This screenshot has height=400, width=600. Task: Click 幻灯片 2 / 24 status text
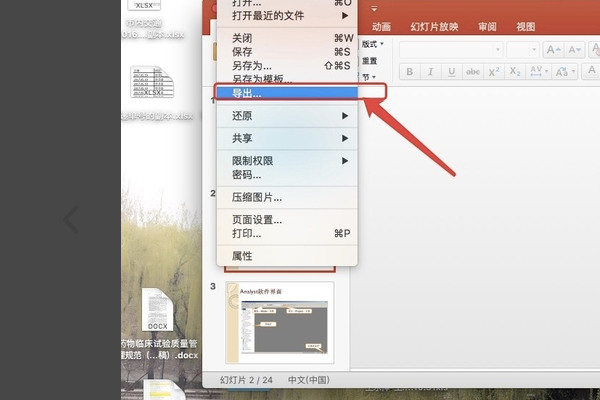pyautogui.click(x=246, y=380)
